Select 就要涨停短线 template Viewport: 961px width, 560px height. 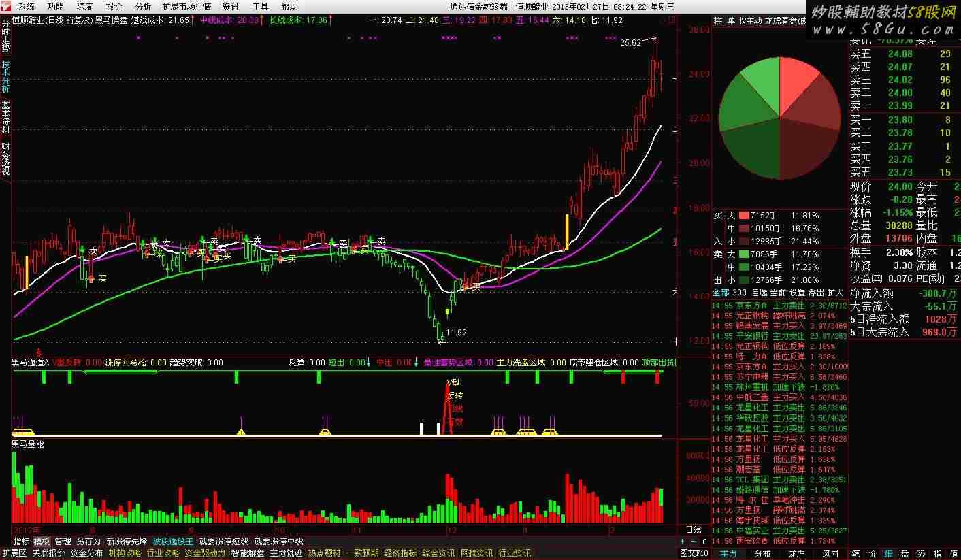223,542
